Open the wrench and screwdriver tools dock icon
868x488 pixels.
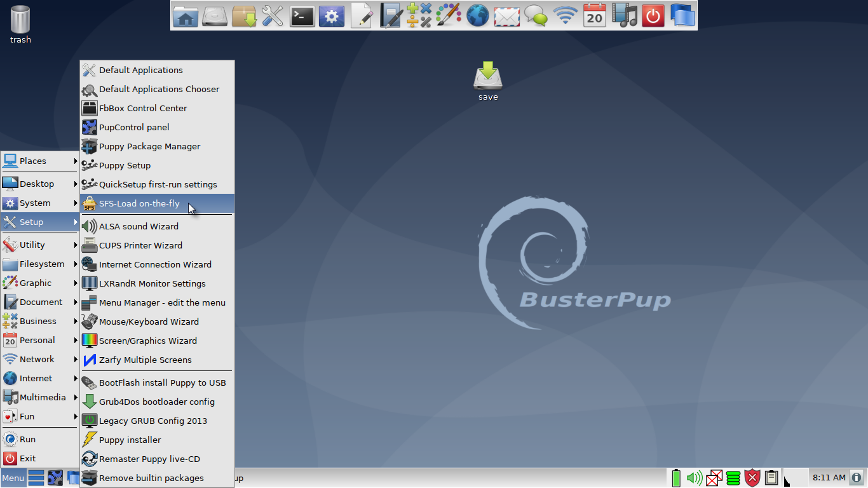(x=273, y=15)
